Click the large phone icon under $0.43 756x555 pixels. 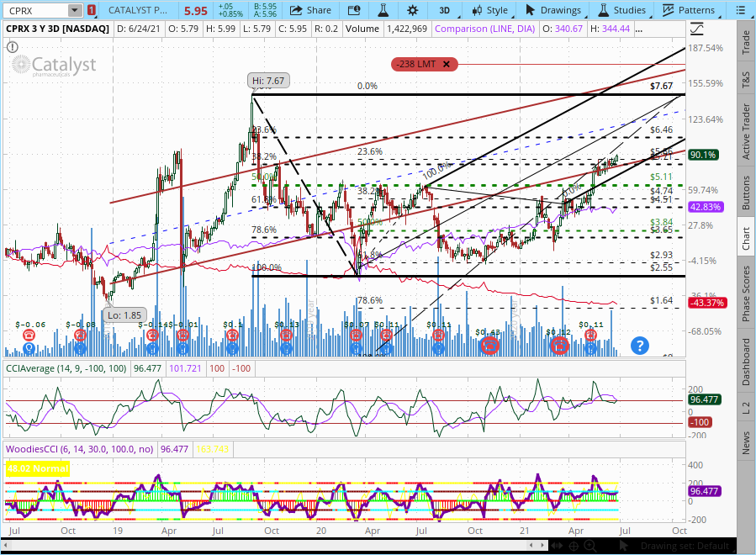tap(490, 346)
